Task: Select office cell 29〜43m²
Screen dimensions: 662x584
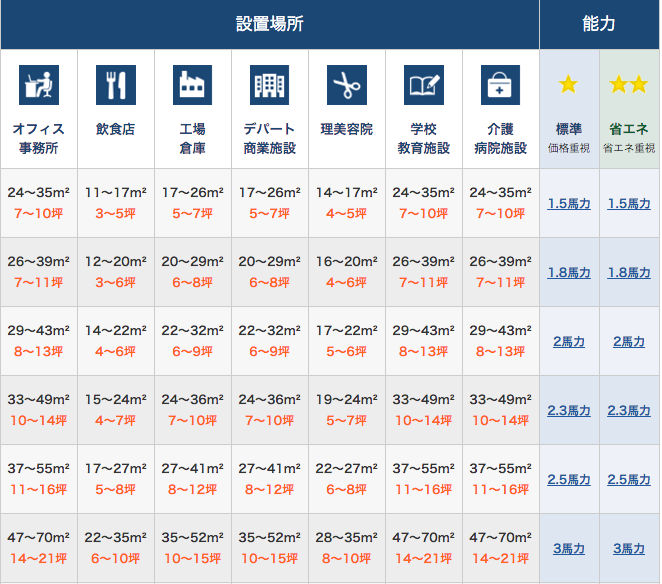Action: 39,341
